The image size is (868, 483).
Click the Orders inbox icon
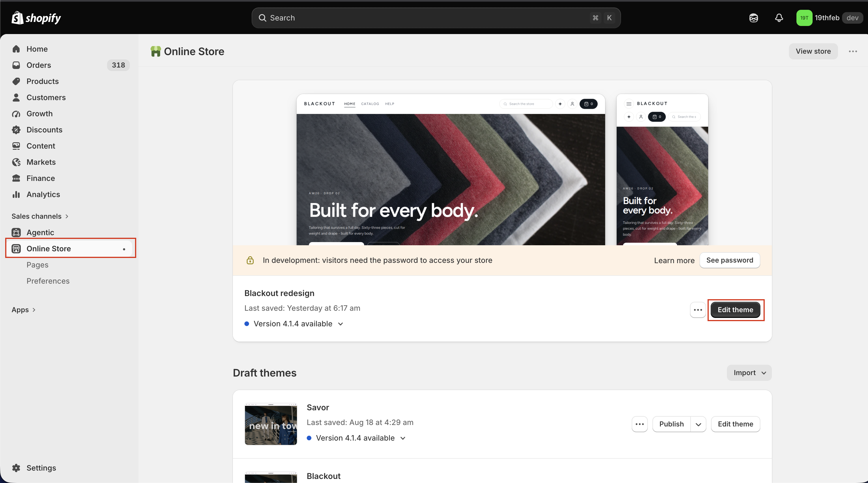tap(16, 65)
